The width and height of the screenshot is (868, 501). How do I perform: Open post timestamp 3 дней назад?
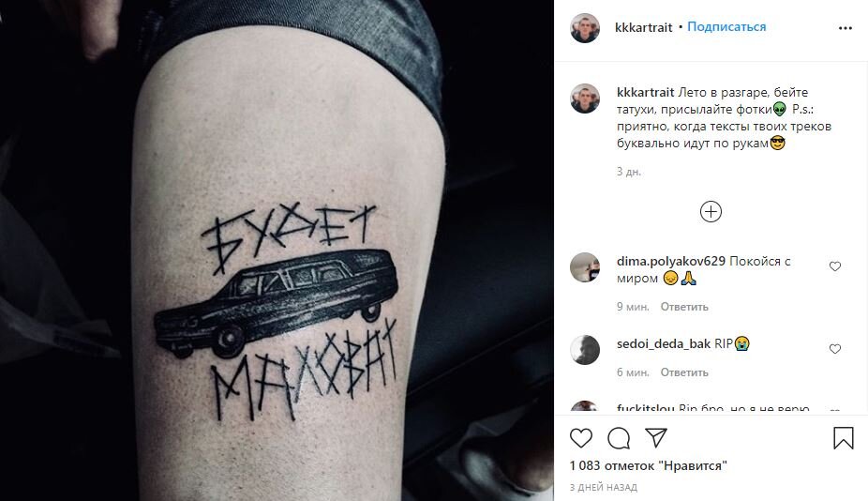(x=604, y=487)
